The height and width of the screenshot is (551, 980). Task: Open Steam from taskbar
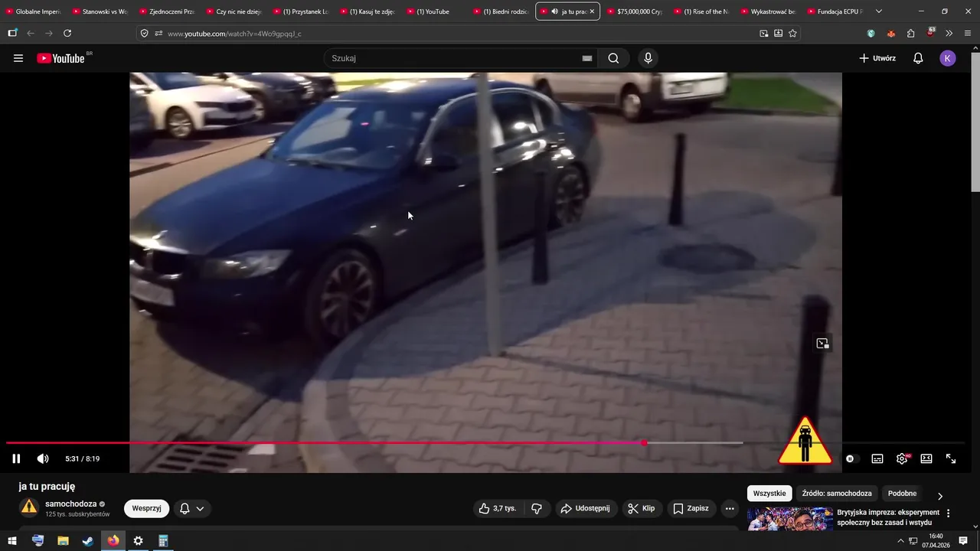(88, 541)
